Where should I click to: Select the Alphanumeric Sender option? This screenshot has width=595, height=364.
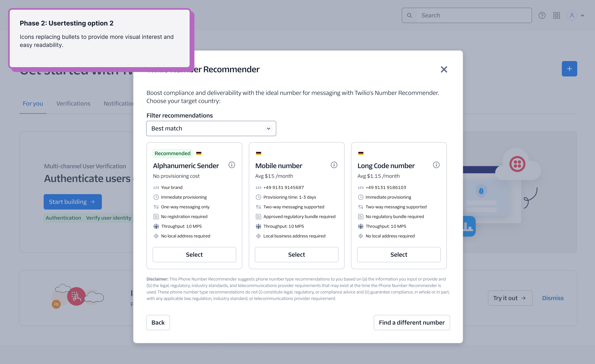coord(194,255)
